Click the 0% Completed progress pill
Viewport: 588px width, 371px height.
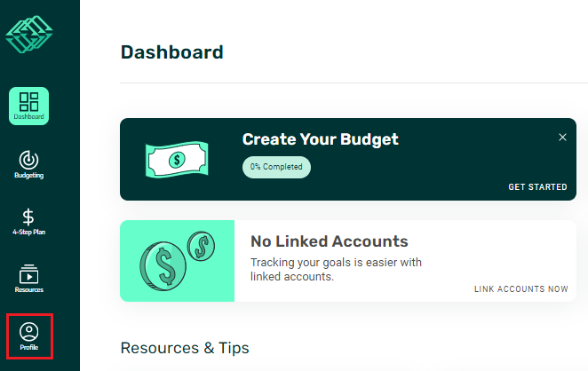pos(276,167)
